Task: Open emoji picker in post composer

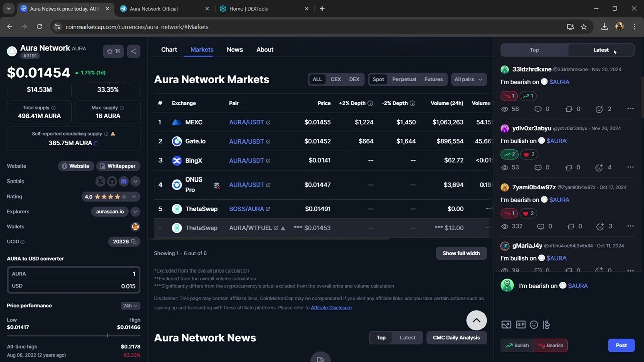Action: coord(534,325)
